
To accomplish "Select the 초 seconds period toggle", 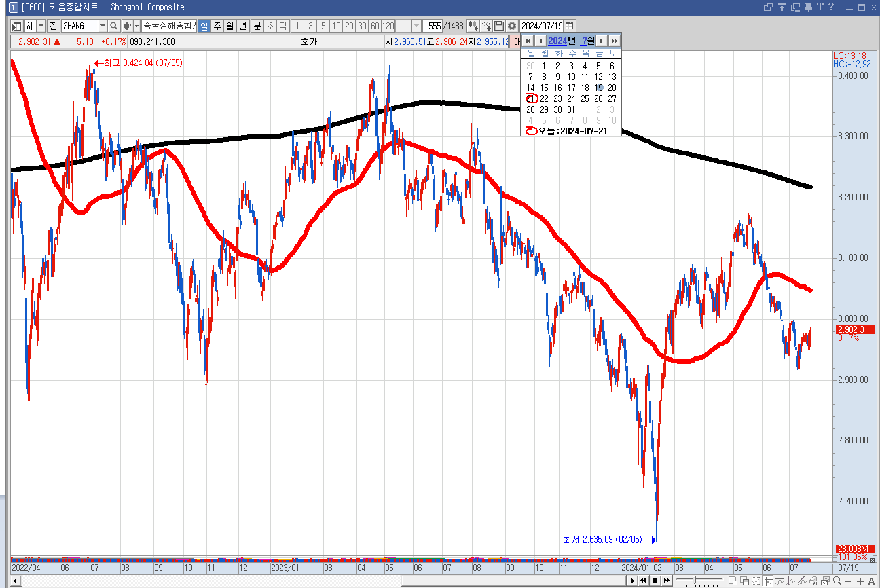I will click(x=270, y=26).
